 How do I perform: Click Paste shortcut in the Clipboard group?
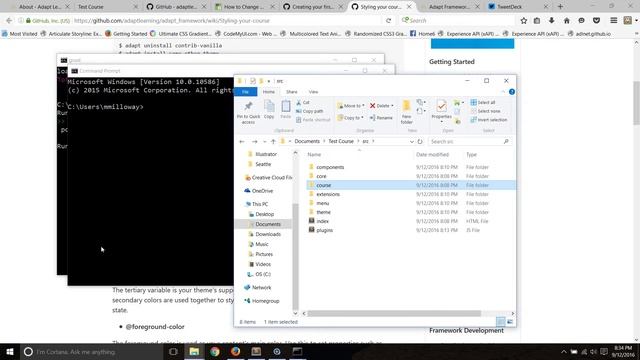pos(313,120)
